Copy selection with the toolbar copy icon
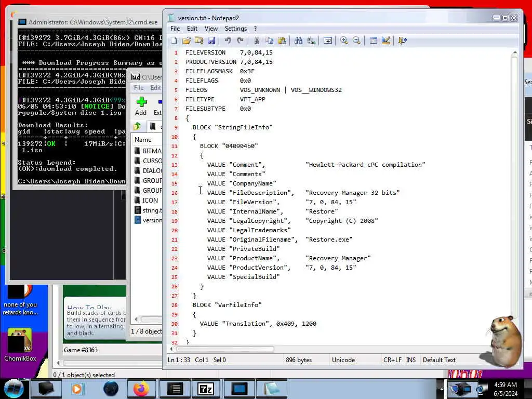This screenshot has height=399, width=532. [x=270, y=41]
